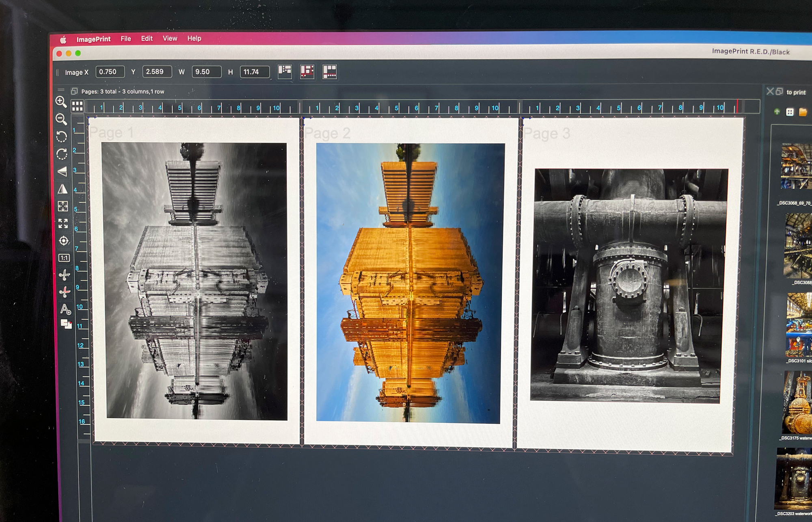812x522 pixels.
Task: Click the add text annotation tool
Action: (65, 310)
